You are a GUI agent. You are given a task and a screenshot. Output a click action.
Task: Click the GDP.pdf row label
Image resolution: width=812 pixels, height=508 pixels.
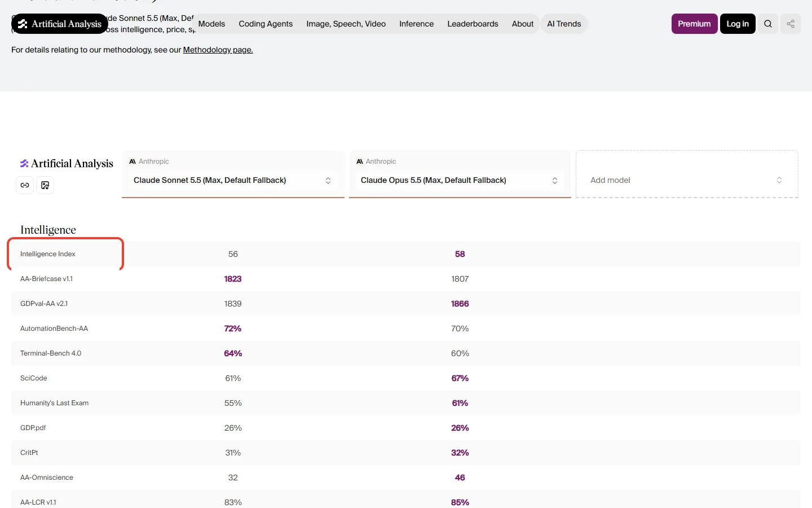pyautogui.click(x=33, y=428)
